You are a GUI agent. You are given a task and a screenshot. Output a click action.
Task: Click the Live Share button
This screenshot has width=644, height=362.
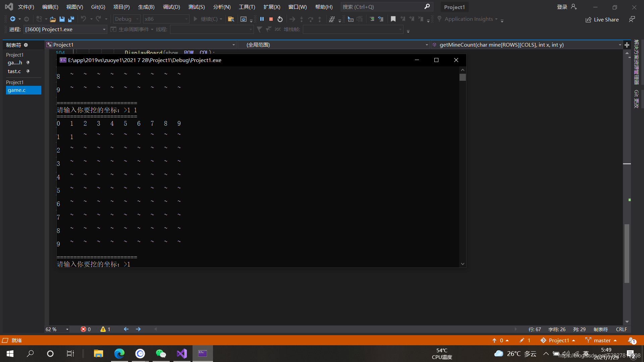602,19
